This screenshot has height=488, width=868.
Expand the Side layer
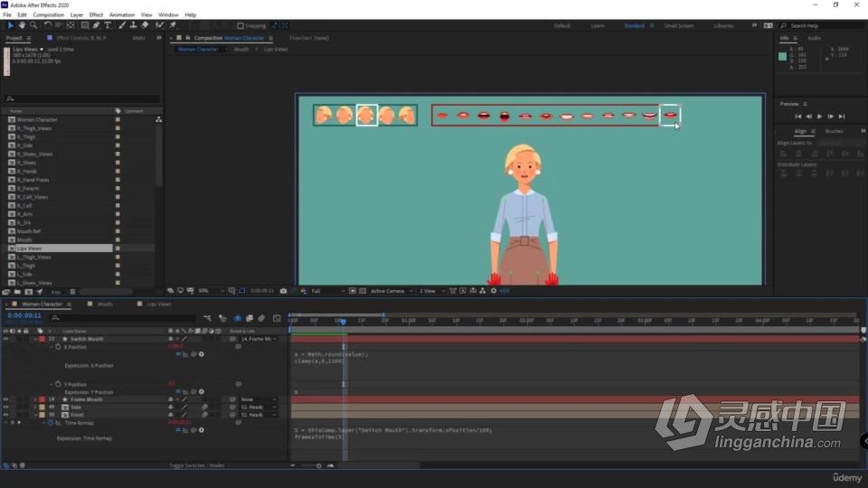pyautogui.click(x=35, y=408)
